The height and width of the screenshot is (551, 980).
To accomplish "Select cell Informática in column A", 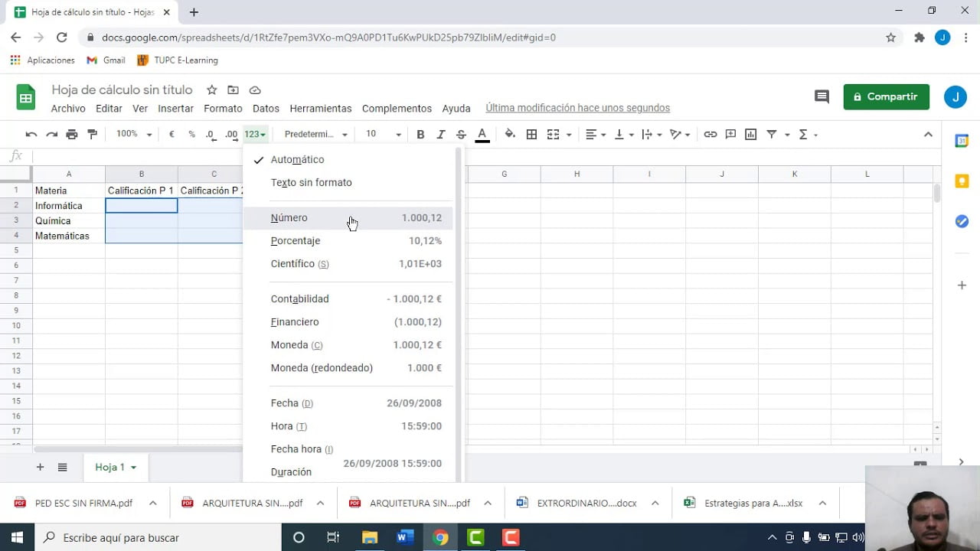I will [x=69, y=206].
